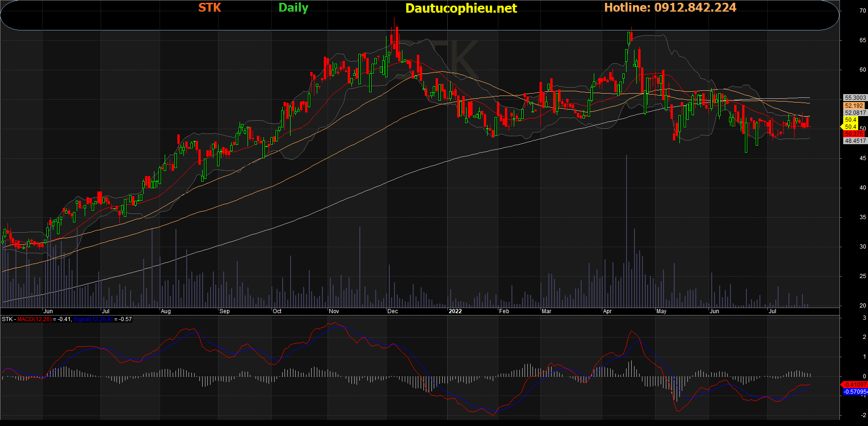Click the red -0.41097 MACD value tag

pos(855,385)
